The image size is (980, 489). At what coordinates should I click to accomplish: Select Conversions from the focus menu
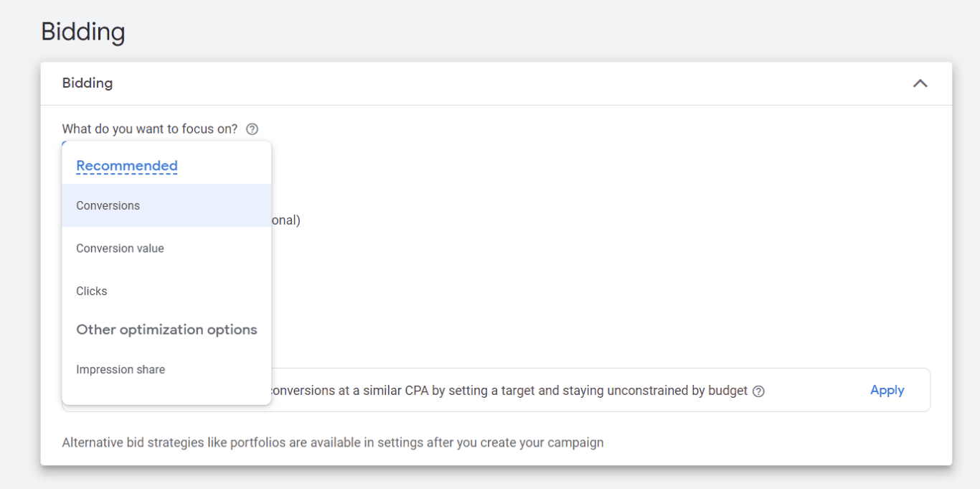(x=166, y=205)
